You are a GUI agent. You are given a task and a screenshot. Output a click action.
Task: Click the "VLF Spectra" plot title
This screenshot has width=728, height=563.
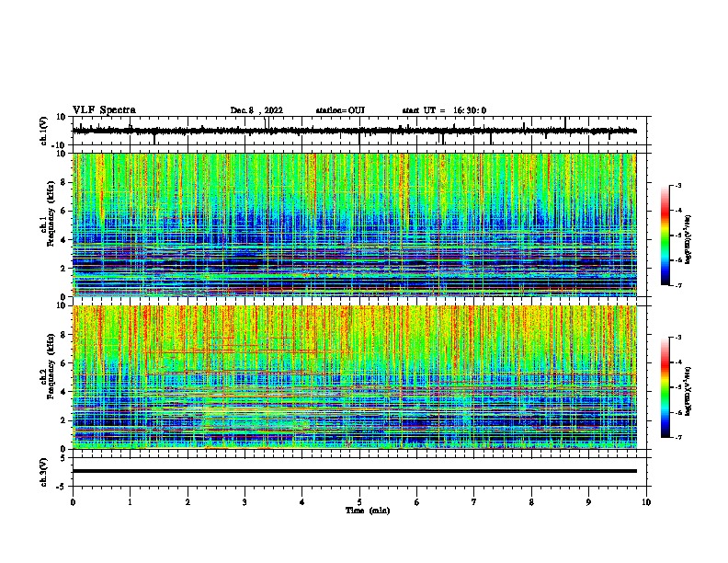[x=104, y=110]
